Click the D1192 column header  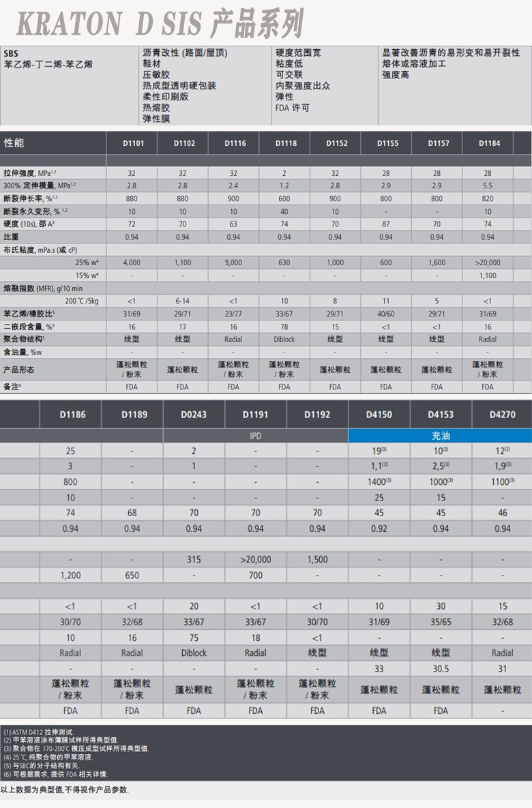pos(317,415)
